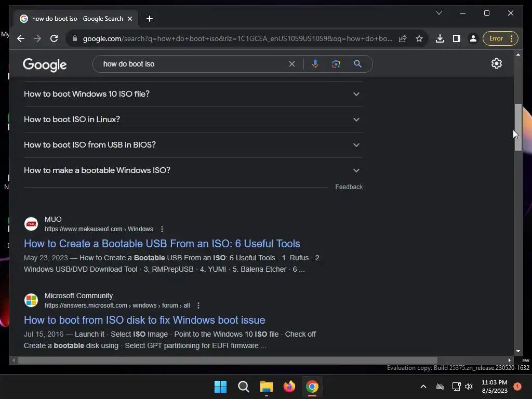The height and width of the screenshot is (399, 532).
Task: Show hidden tray icons
Action: coord(423,387)
